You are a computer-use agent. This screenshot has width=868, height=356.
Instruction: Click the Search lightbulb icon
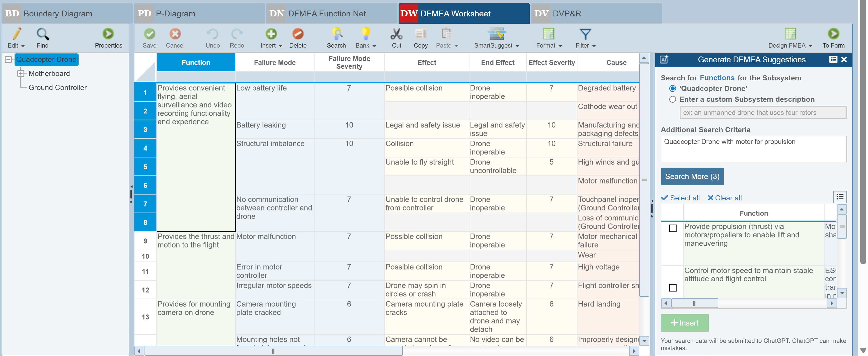tap(336, 34)
